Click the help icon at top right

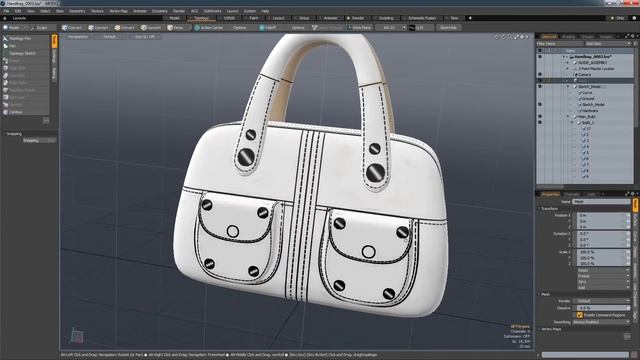[x=634, y=18]
